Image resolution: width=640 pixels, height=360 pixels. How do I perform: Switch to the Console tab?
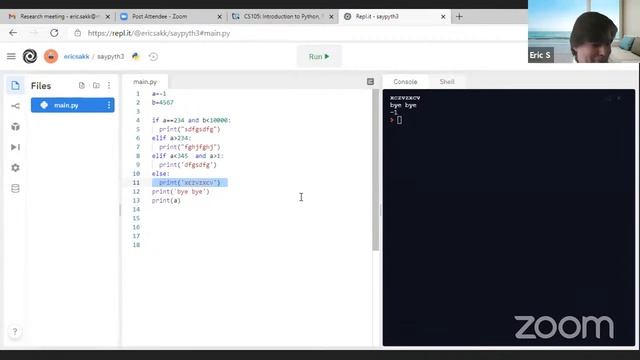click(405, 82)
